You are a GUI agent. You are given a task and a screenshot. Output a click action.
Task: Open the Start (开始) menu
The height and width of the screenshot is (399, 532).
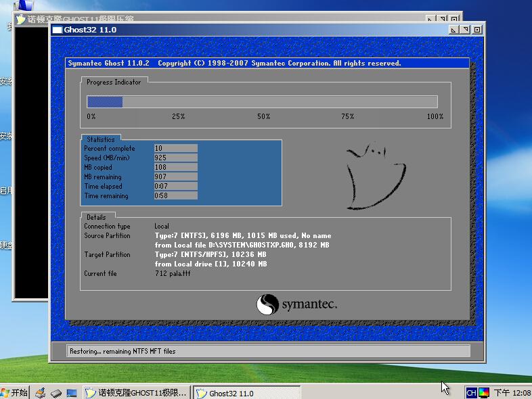[15, 392]
